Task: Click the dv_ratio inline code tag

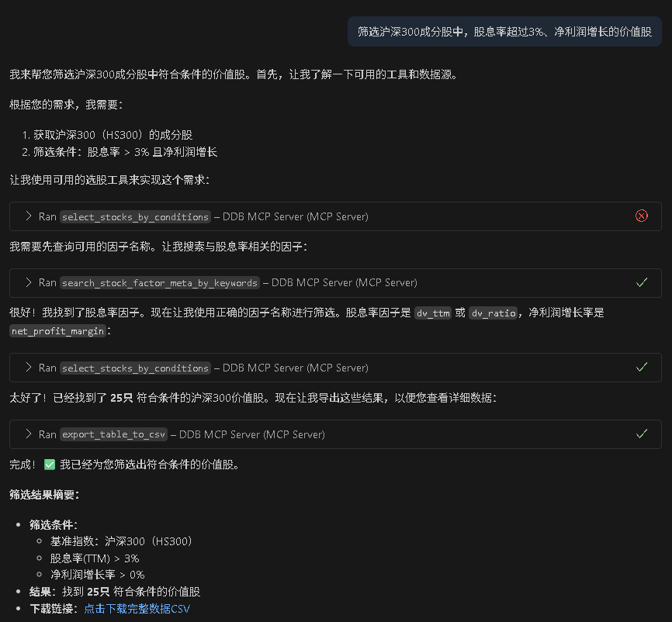Action: [494, 313]
